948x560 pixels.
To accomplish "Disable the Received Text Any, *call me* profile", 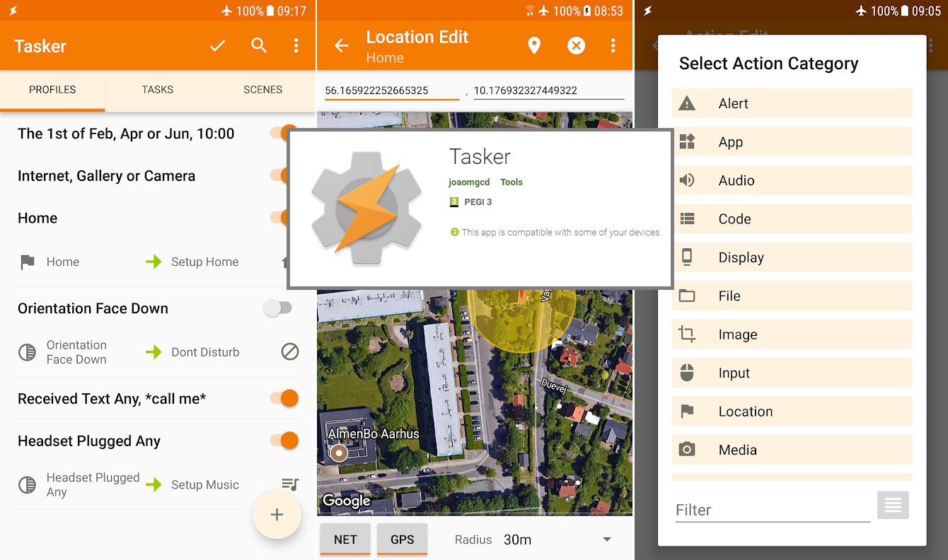I will click(x=284, y=398).
